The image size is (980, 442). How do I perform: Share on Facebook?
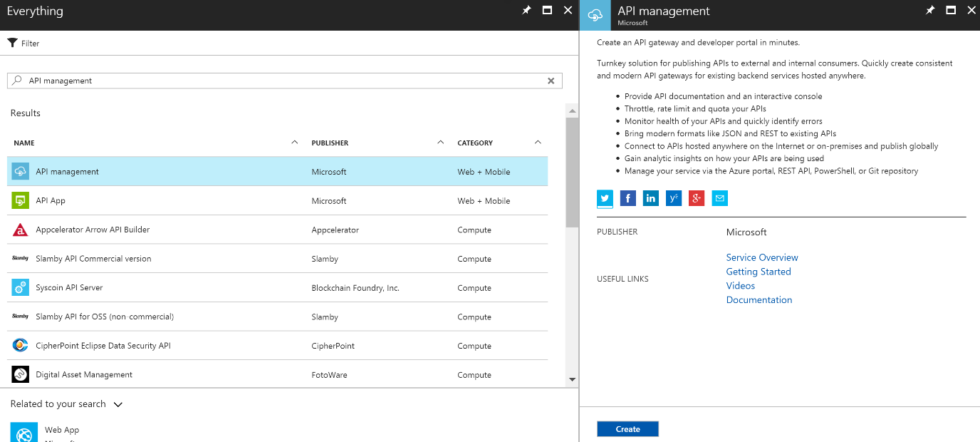pyautogui.click(x=628, y=198)
